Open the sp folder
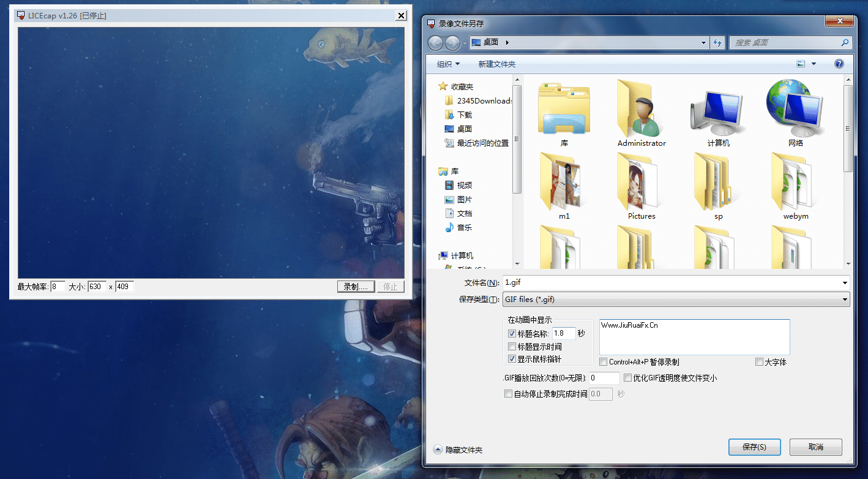This screenshot has width=868, height=479. tap(718, 181)
